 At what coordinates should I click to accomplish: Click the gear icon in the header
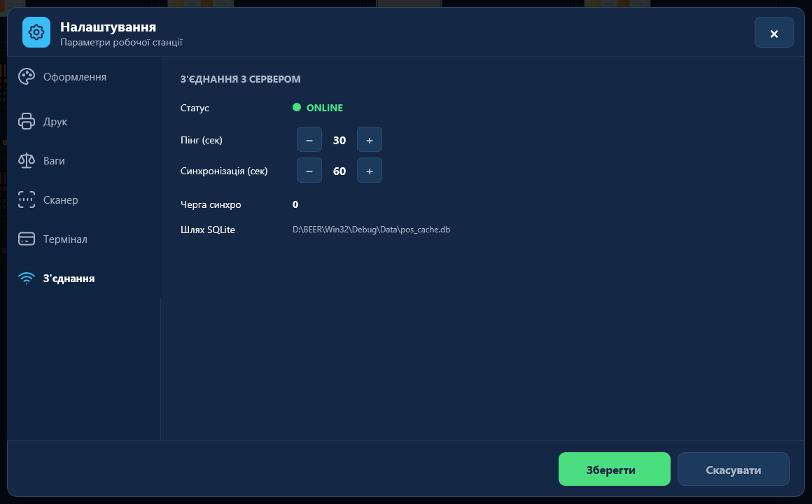36,32
